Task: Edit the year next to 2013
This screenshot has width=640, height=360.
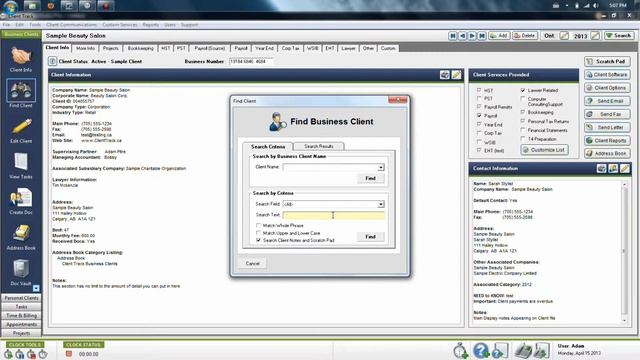Action: (x=596, y=36)
